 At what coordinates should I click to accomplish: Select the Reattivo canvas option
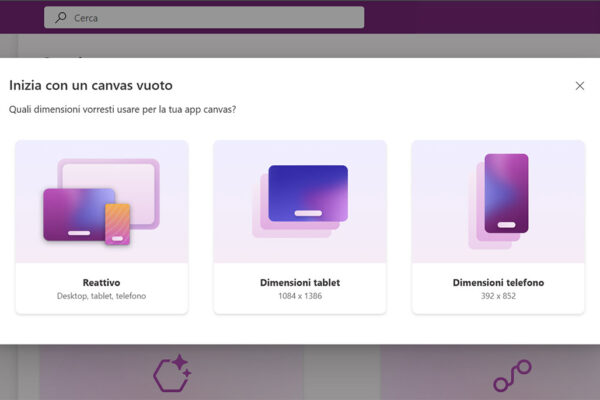click(x=101, y=227)
